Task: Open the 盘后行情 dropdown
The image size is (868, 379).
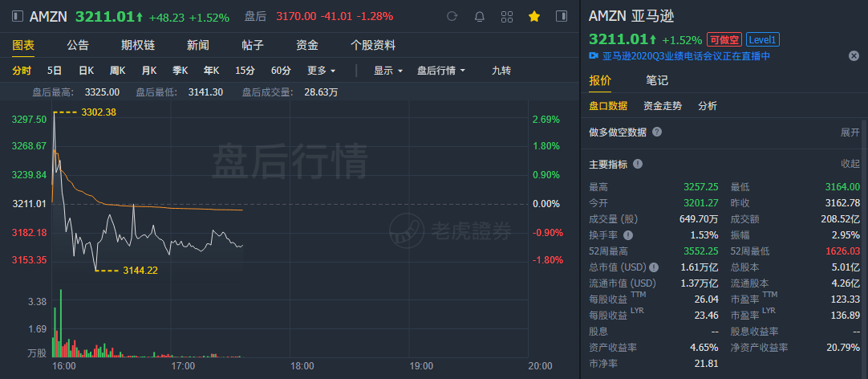Action: (x=441, y=71)
